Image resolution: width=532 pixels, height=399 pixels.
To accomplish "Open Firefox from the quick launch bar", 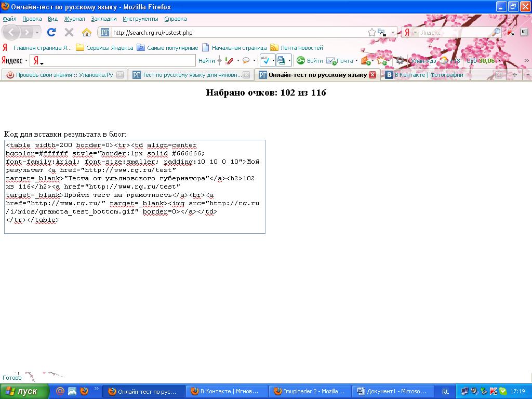I will 84,391.
